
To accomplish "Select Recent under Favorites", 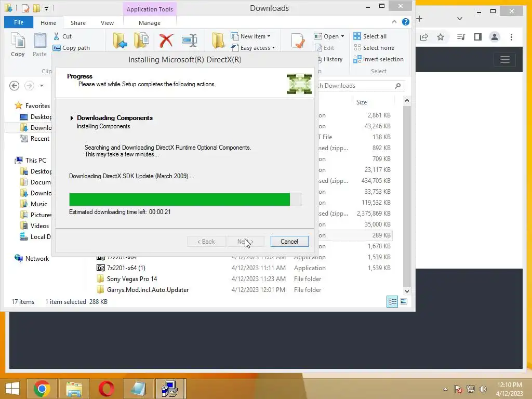I will click(x=35, y=138).
